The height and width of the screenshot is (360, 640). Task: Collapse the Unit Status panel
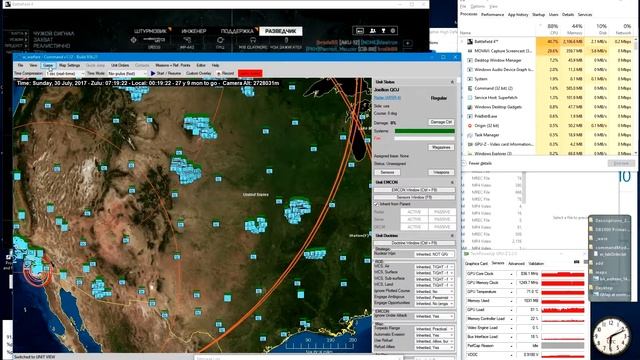(x=452, y=82)
